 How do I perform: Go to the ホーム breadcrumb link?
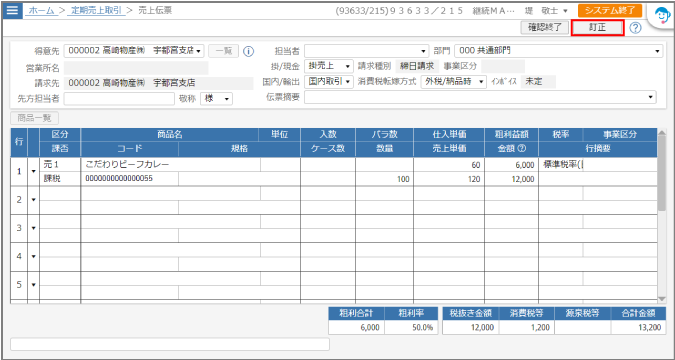coord(41,10)
